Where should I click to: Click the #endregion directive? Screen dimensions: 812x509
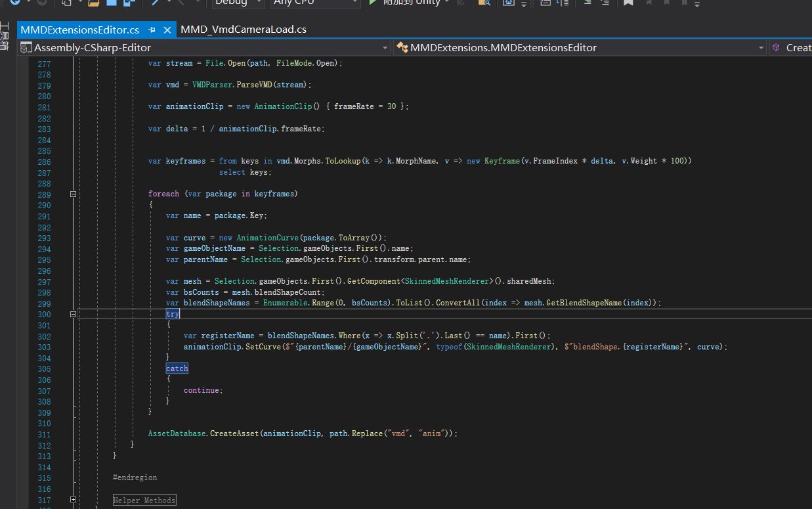tap(135, 478)
